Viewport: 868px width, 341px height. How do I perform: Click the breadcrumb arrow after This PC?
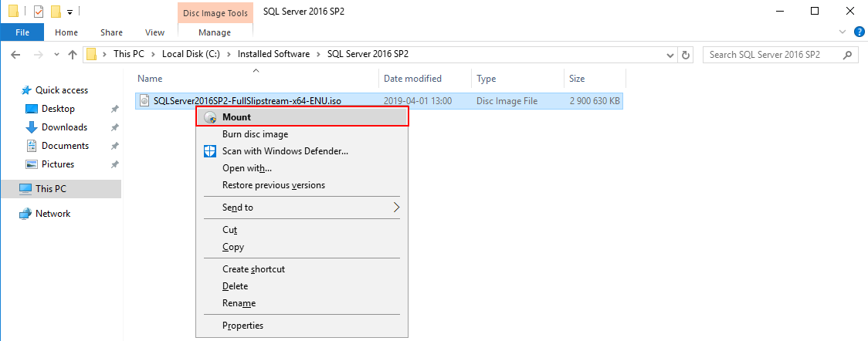154,54
